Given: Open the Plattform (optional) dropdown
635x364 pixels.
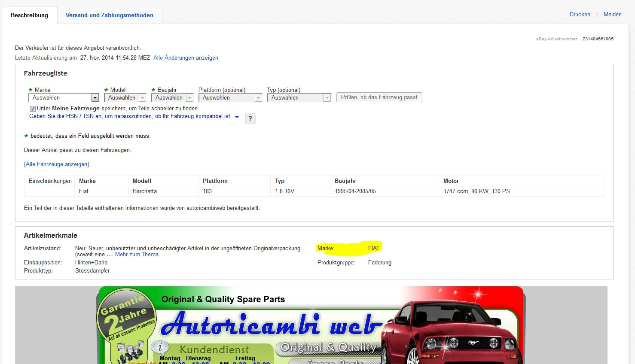Looking at the screenshot, I should 230,98.
